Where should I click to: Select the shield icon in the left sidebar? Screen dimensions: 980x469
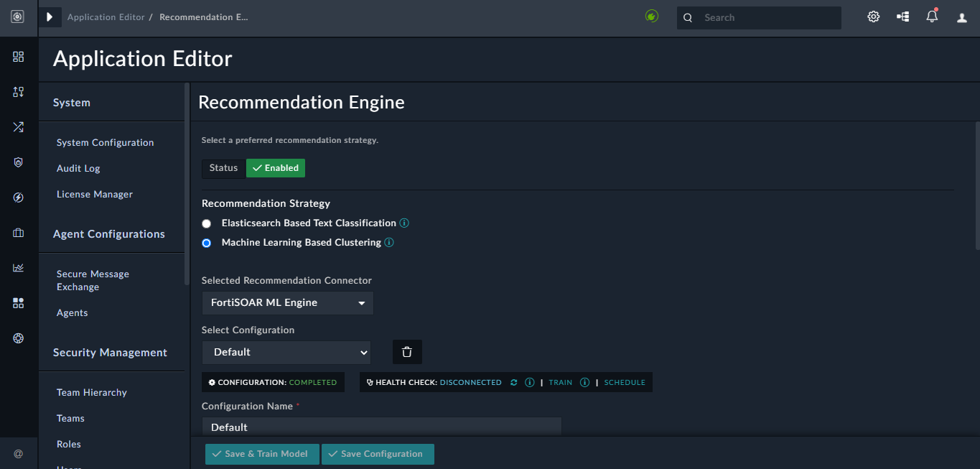(x=19, y=162)
